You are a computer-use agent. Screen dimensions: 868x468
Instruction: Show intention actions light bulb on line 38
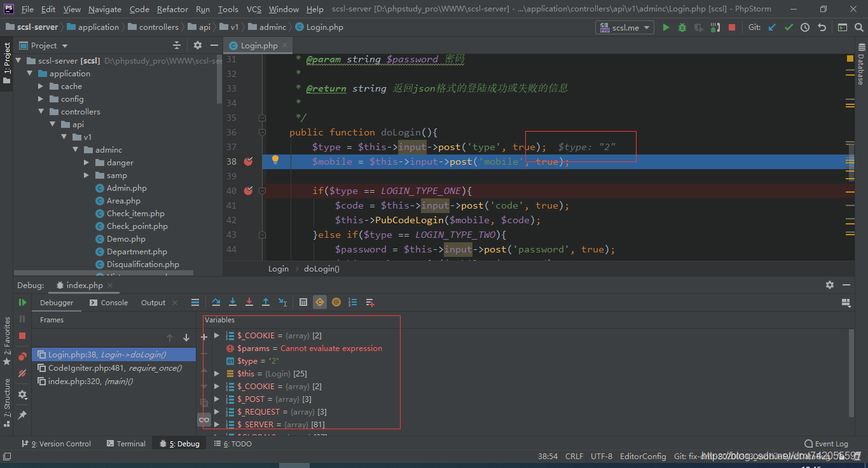pyautogui.click(x=275, y=160)
